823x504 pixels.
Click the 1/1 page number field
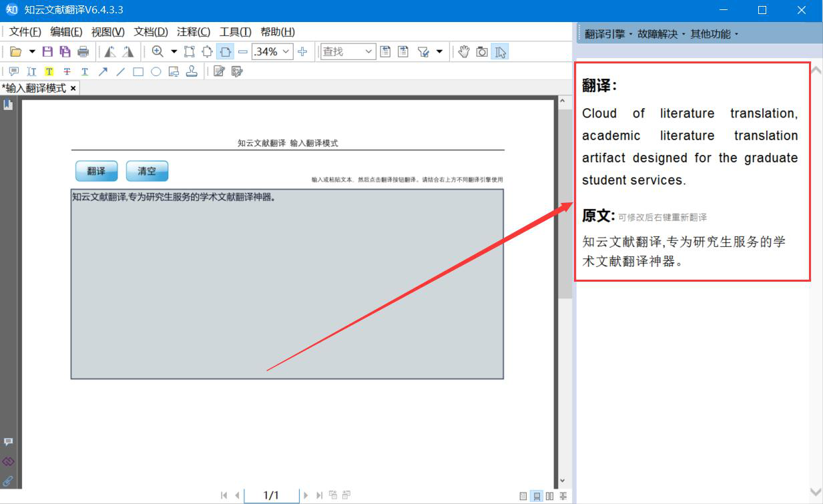coord(271,495)
